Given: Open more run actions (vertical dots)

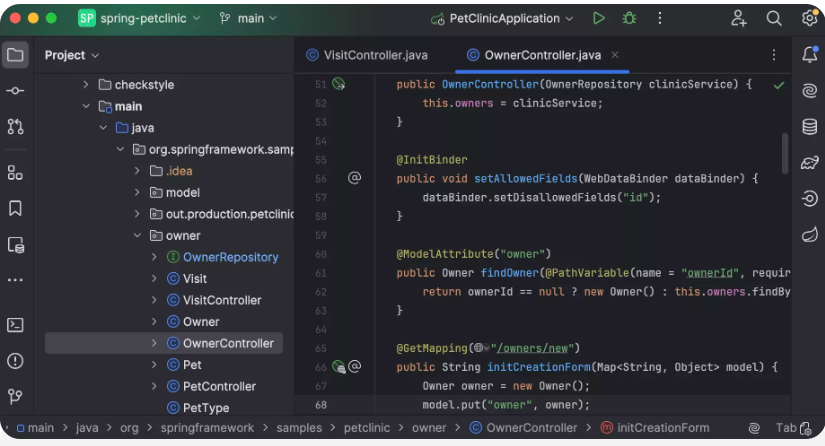Looking at the screenshot, I should pyautogui.click(x=659, y=18).
